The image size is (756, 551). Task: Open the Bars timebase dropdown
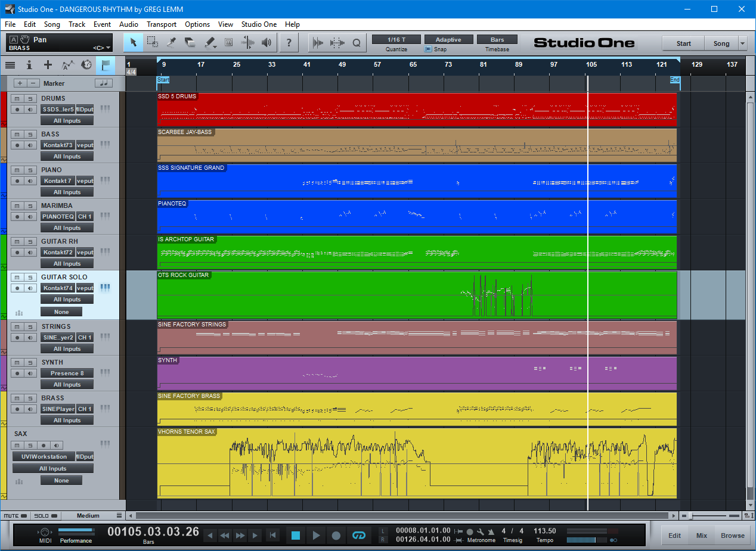tap(497, 39)
